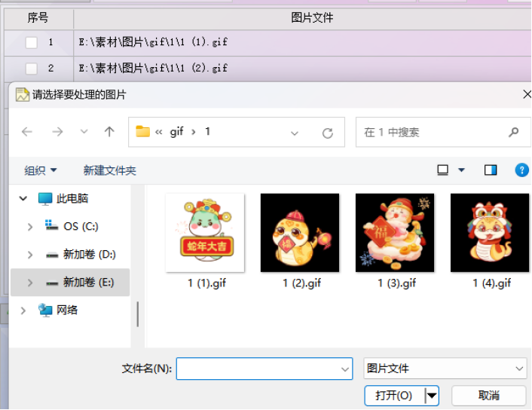Click the 取消 button
Viewport: 532px width, 410px height.
point(488,396)
